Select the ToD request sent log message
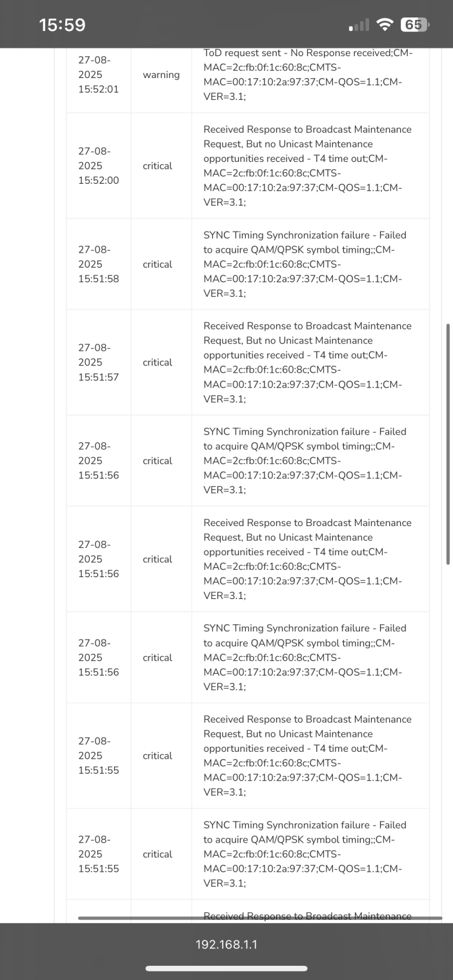Screen dimensions: 453x980 310,75
